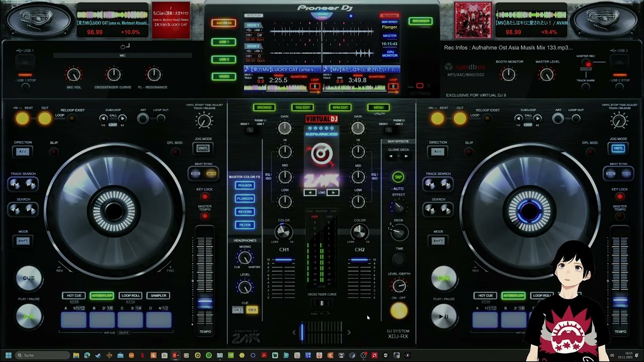Hit the right deck CUE button
This screenshot has width=644, height=362.
(x=444, y=278)
